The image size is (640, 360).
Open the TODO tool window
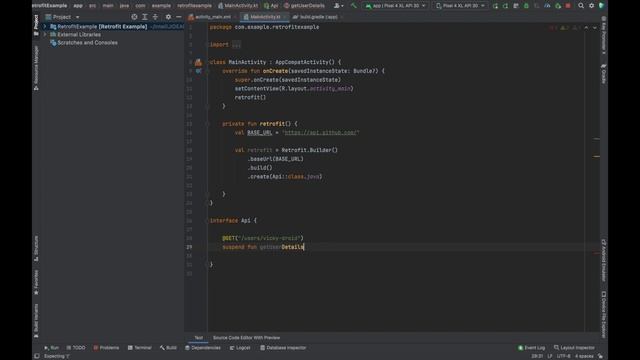click(x=76, y=348)
